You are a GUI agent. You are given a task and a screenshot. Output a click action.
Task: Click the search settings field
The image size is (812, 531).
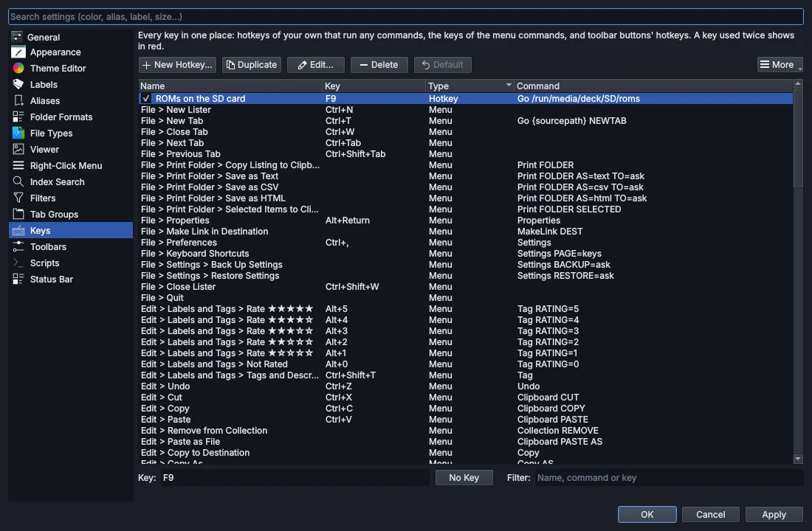tap(406, 16)
